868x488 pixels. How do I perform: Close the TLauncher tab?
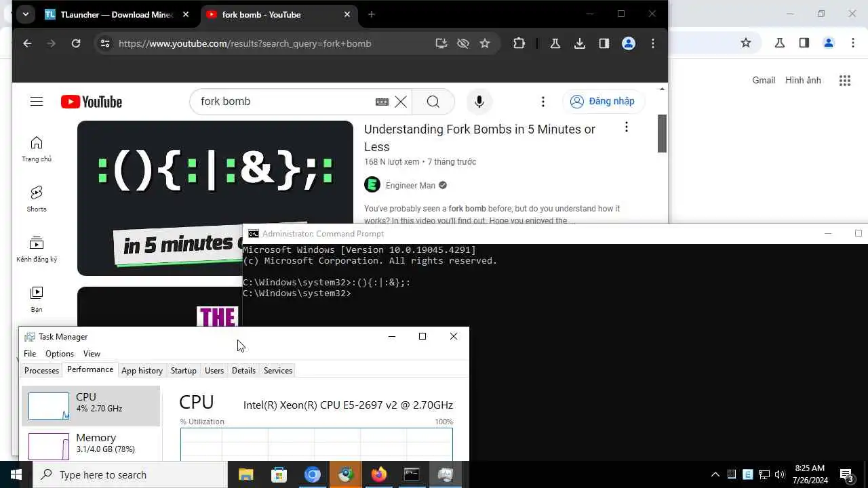[186, 14]
